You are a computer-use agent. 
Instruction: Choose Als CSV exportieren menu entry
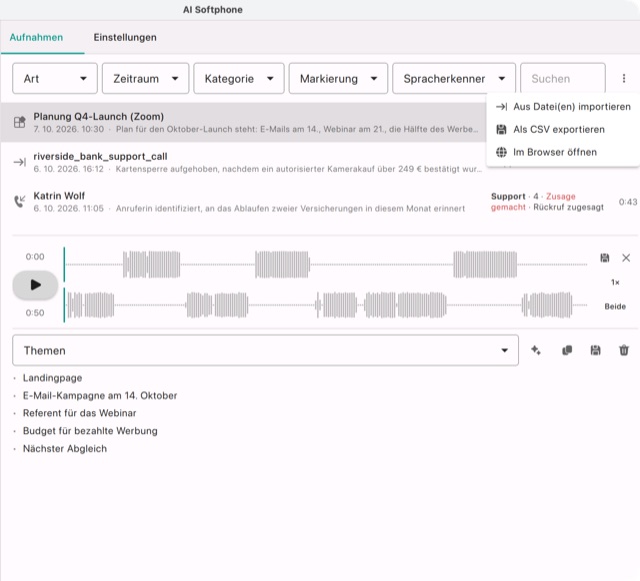(563, 129)
